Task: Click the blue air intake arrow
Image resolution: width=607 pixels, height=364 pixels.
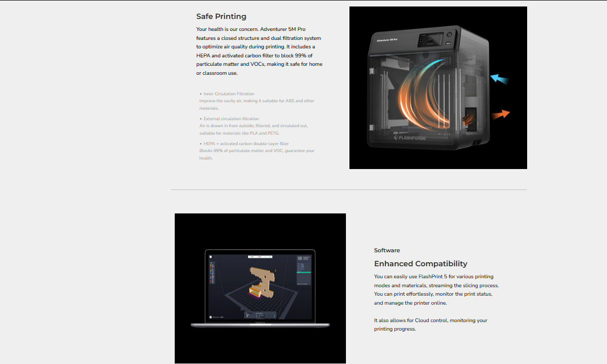Action: pos(499,79)
